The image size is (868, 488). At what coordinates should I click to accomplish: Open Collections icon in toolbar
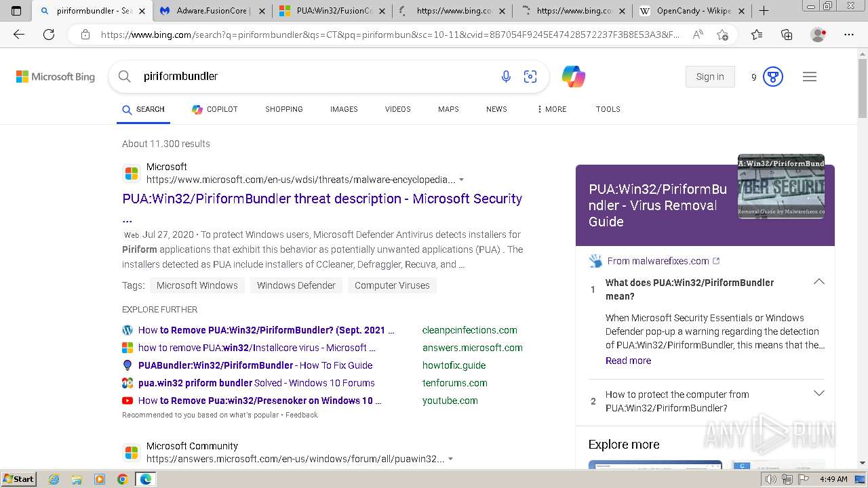click(787, 35)
